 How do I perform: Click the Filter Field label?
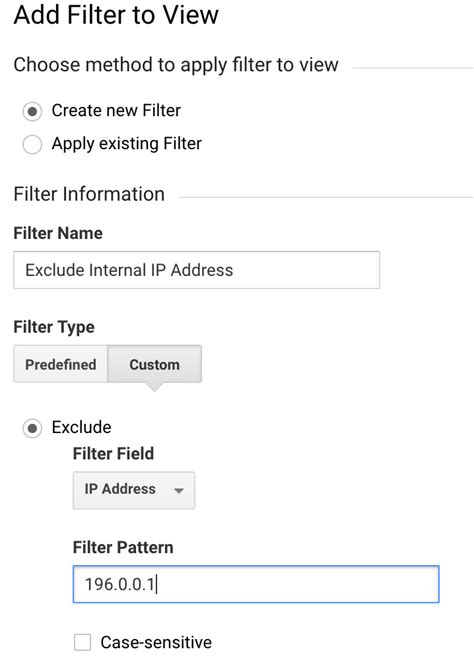point(113,453)
